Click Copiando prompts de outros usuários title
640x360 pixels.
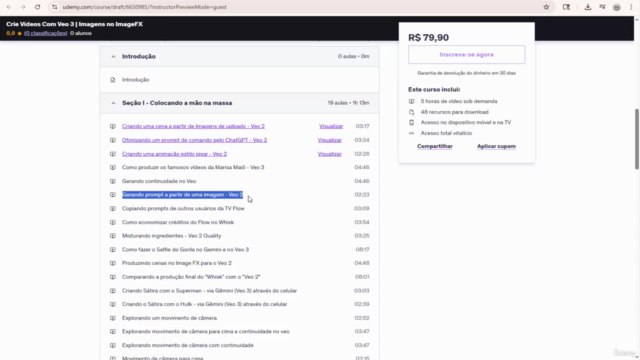pyautogui.click(x=183, y=209)
